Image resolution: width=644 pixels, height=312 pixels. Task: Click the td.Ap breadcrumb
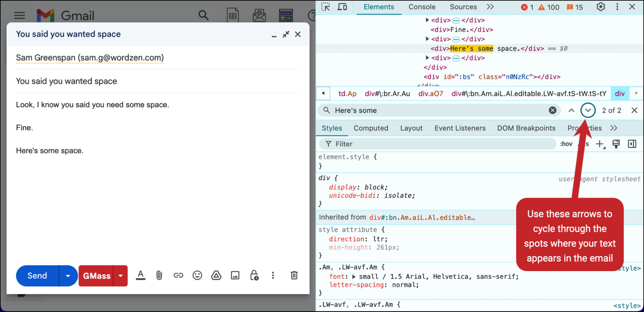tap(347, 94)
